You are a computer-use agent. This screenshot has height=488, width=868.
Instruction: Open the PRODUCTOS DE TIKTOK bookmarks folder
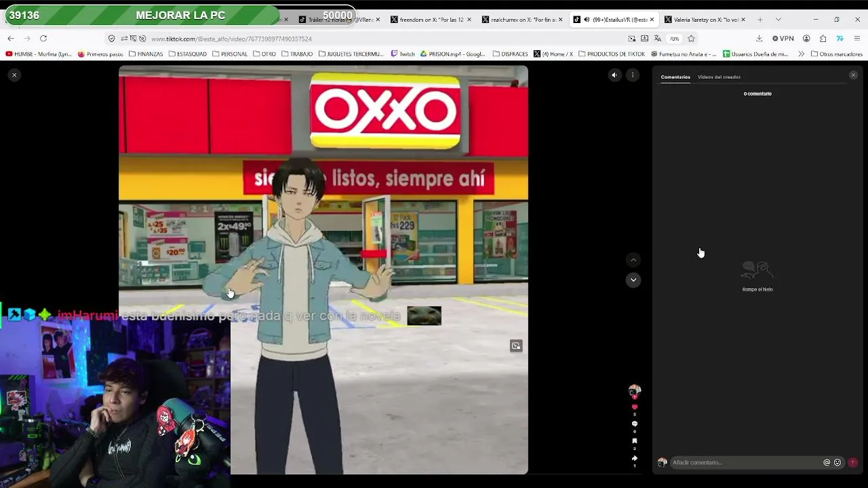[x=612, y=54]
